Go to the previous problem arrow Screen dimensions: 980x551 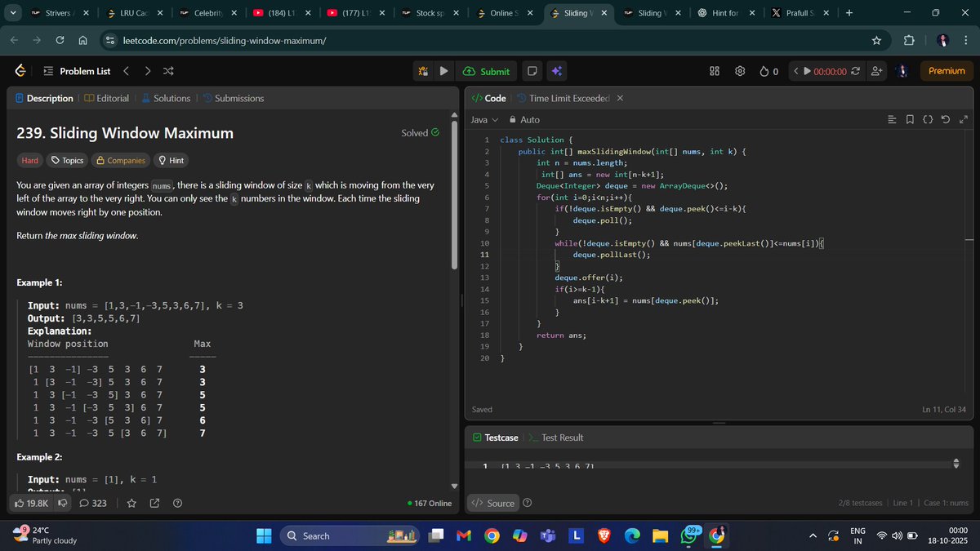[x=125, y=71]
